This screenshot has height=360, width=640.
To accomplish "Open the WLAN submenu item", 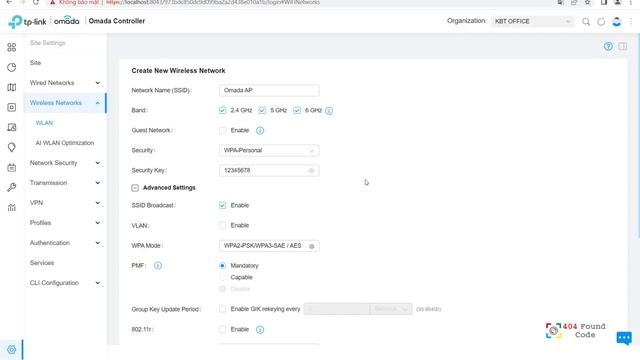I will coord(44,123).
